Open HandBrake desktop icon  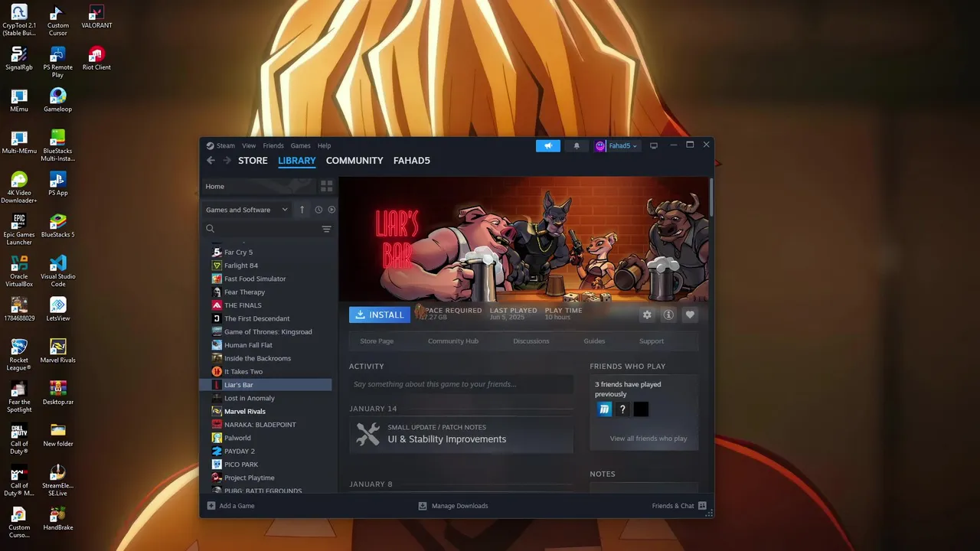coord(57,518)
